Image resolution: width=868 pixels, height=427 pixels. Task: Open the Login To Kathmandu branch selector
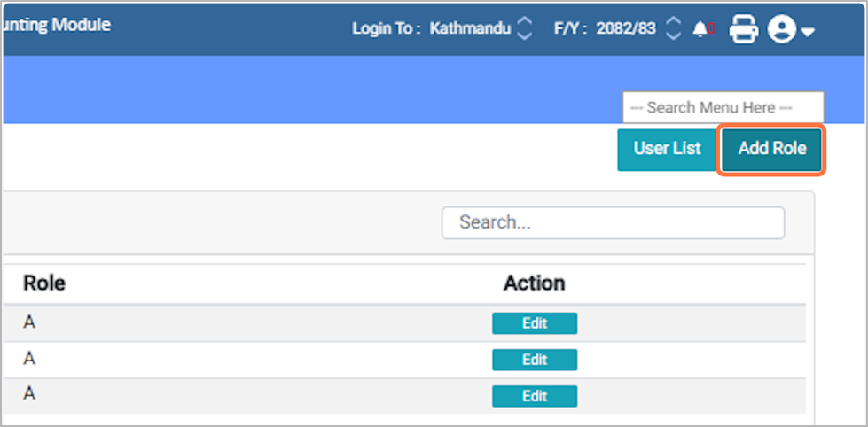(470, 28)
